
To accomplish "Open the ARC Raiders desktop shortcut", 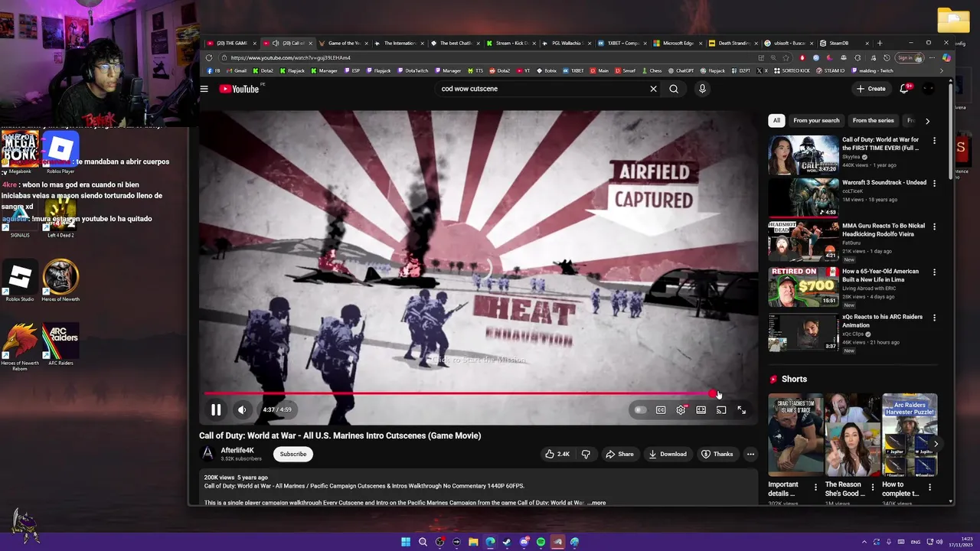I will (60, 344).
